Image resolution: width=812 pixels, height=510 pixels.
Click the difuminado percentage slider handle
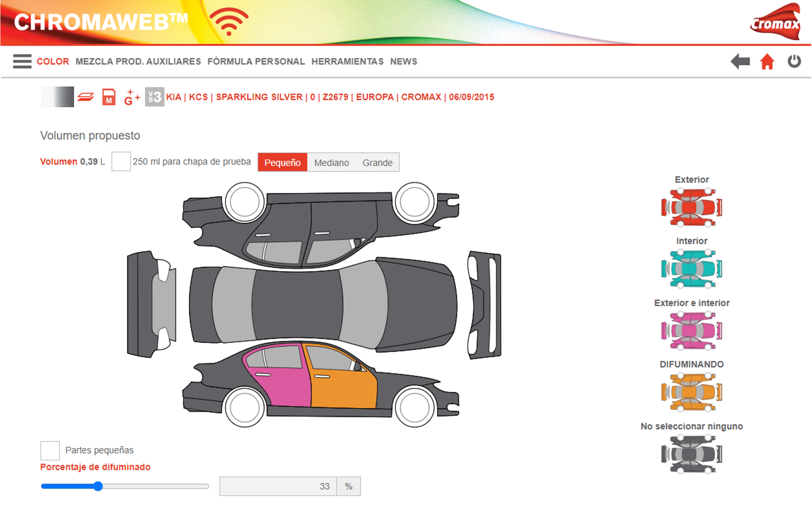coord(98,486)
